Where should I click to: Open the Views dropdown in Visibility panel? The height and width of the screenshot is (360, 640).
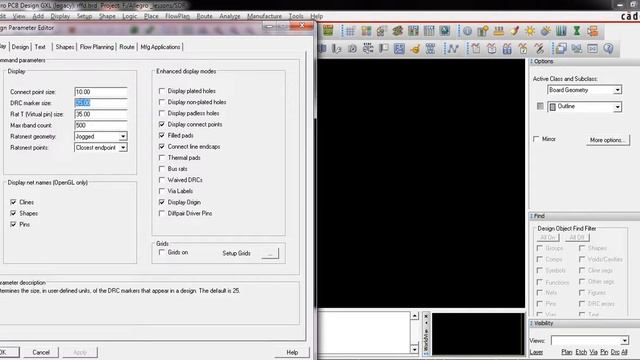pyautogui.click(x=624, y=340)
